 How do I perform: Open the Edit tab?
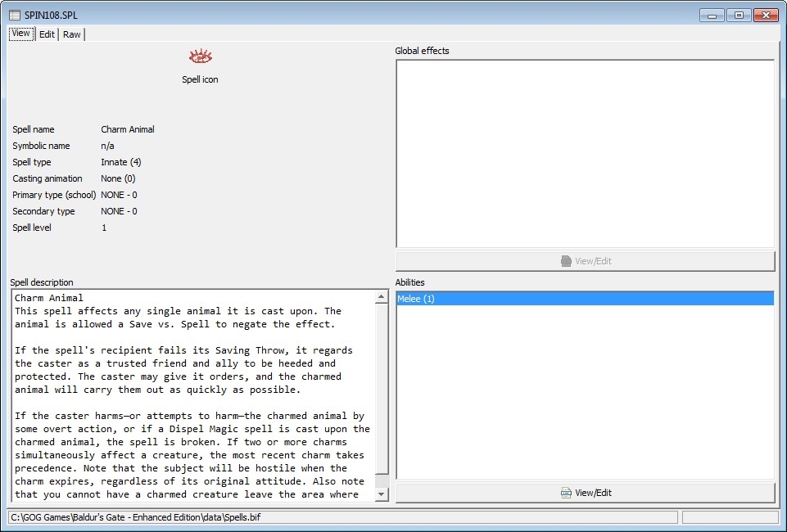pyautogui.click(x=47, y=34)
